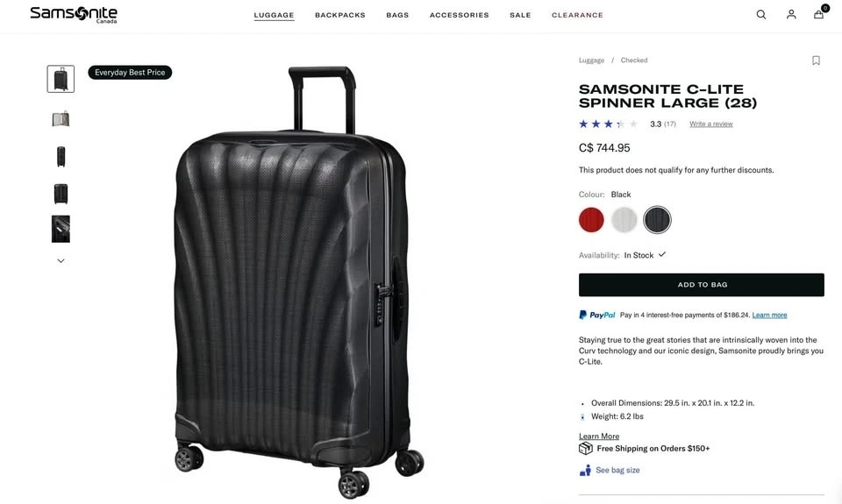Go to the Clearance section
Screen dimensions: 842x504
click(577, 15)
